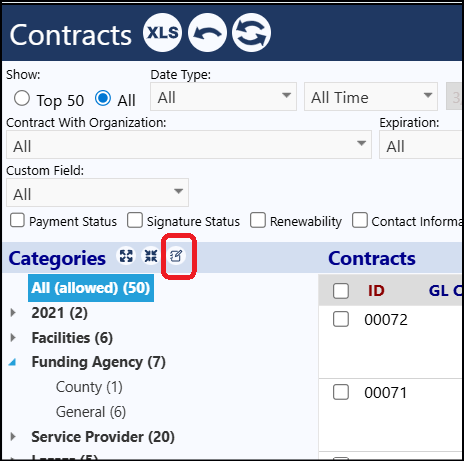Open the Custom Field dropdown
This screenshot has width=464, height=461.
[97, 193]
